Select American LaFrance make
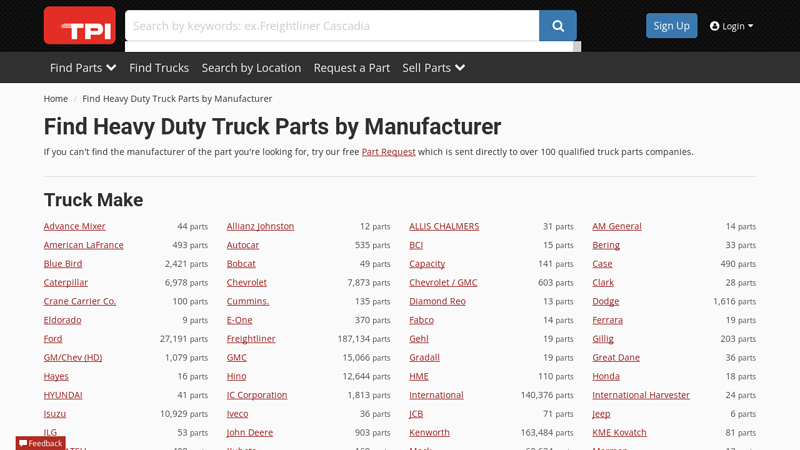The height and width of the screenshot is (450, 800). [84, 245]
